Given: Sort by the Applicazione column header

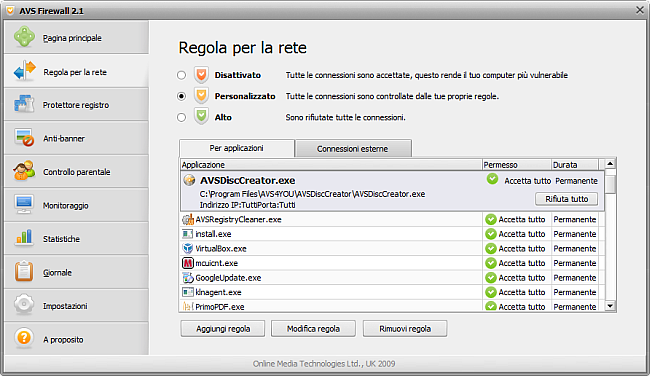Looking at the screenshot, I should [331, 165].
